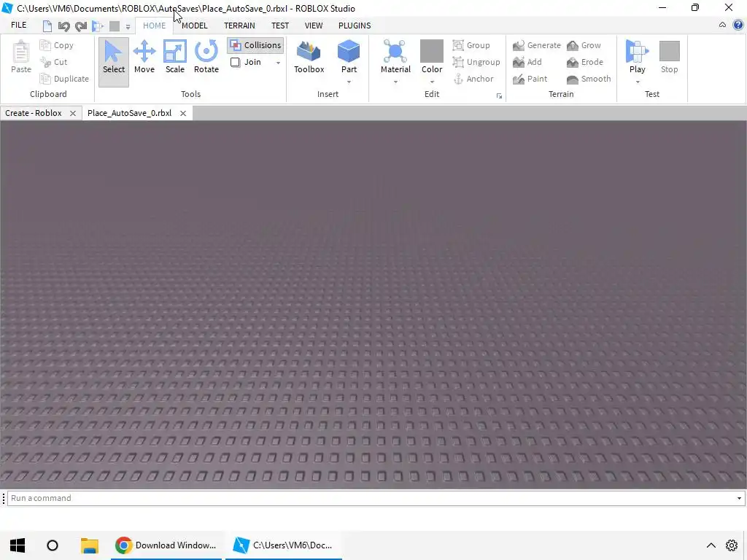
Task: Show hidden system tray icons
Action: [x=711, y=545]
